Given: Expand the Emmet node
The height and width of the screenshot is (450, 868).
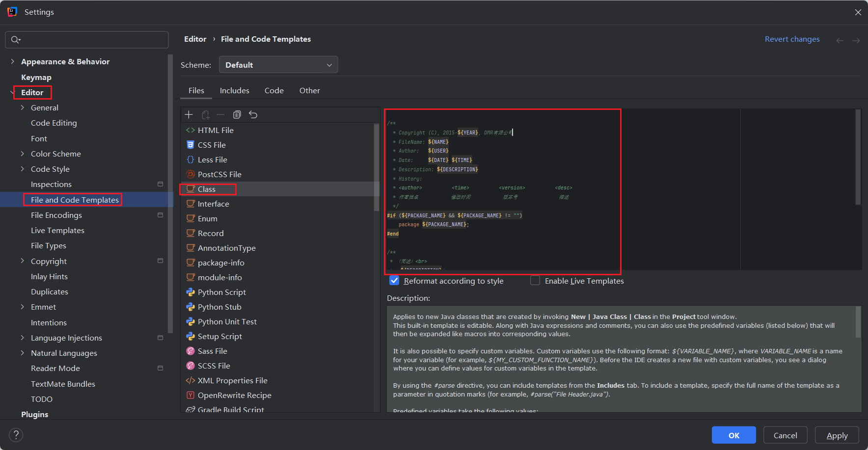Looking at the screenshot, I should point(22,307).
